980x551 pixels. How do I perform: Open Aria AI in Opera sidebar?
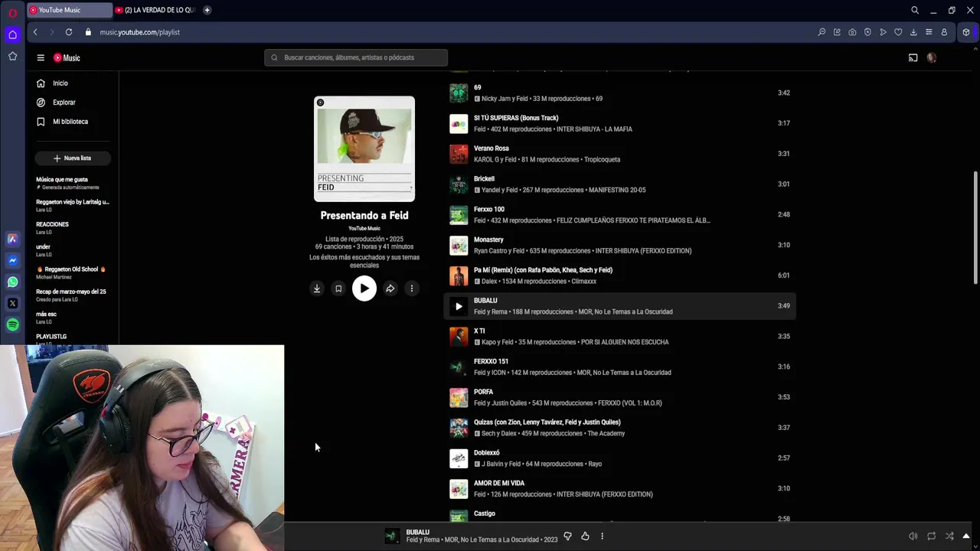click(12, 239)
